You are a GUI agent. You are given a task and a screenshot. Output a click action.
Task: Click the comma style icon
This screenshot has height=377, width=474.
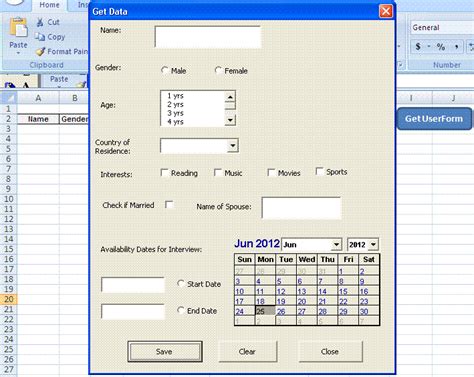(456, 47)
